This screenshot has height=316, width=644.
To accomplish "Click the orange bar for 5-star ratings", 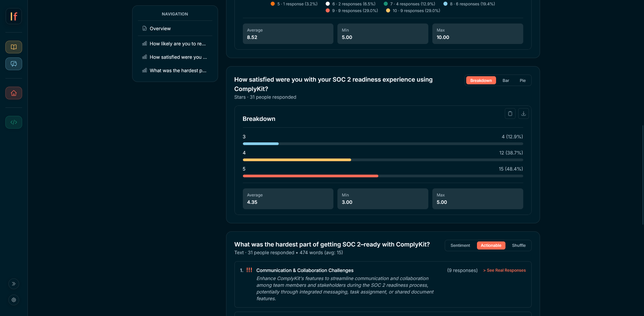I will (310, 176).
